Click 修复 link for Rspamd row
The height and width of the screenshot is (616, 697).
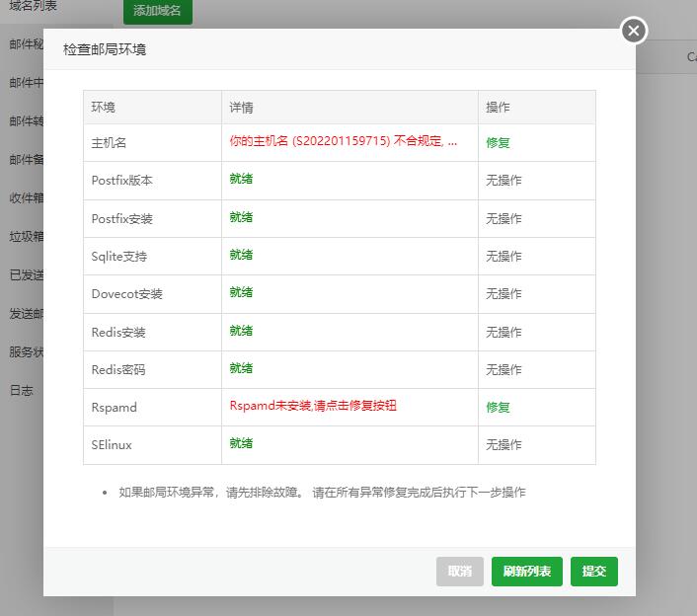click(x=498, y=407)
